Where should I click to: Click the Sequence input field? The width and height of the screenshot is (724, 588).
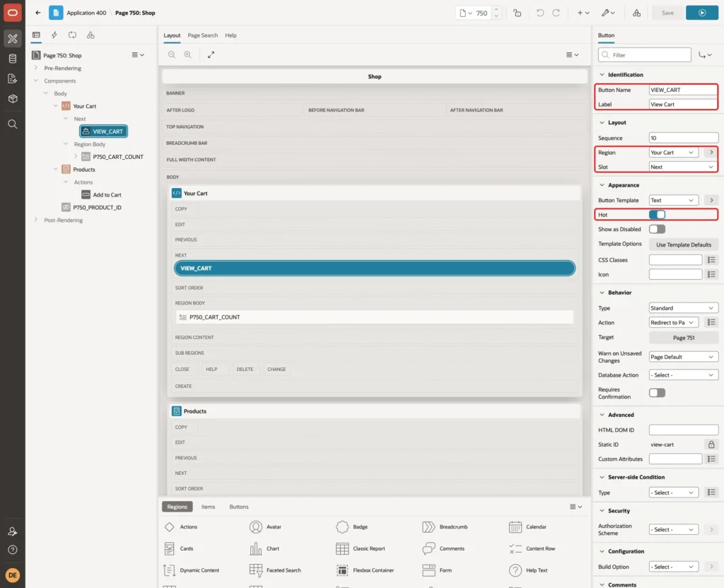(x=684, y=138)
